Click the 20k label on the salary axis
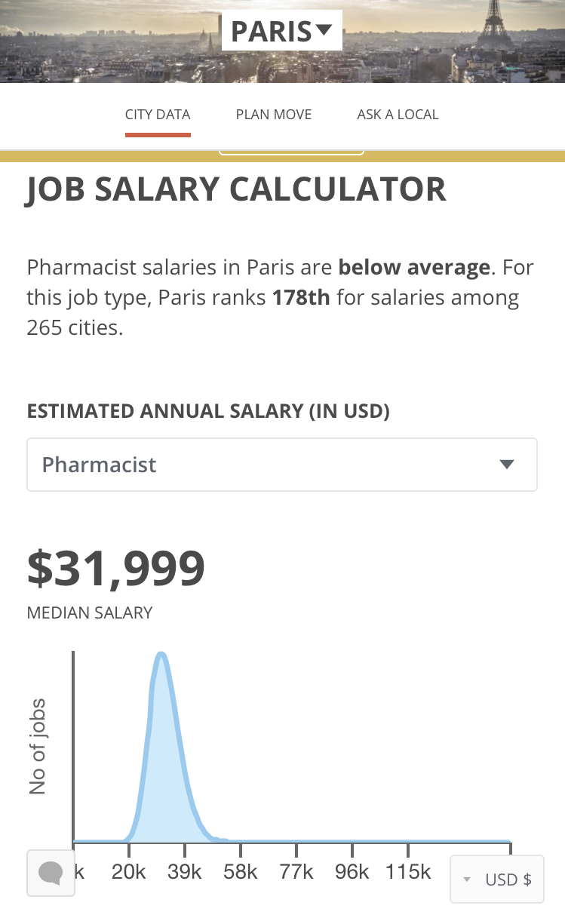 [x=128, y=873]
